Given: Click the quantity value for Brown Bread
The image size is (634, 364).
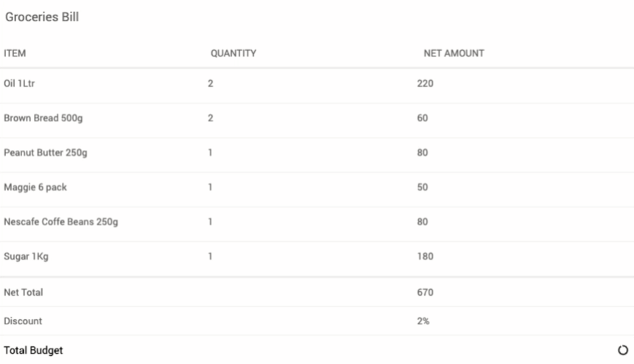Looking at the screenshot, I should point(210,118).
